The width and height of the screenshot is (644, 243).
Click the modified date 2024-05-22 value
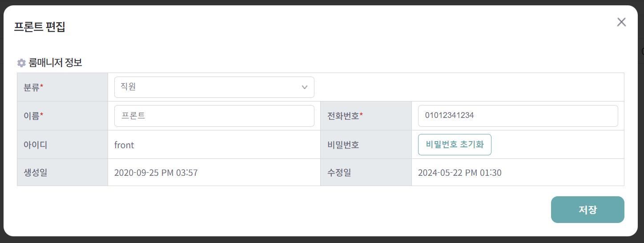click(x=459, y=173)
